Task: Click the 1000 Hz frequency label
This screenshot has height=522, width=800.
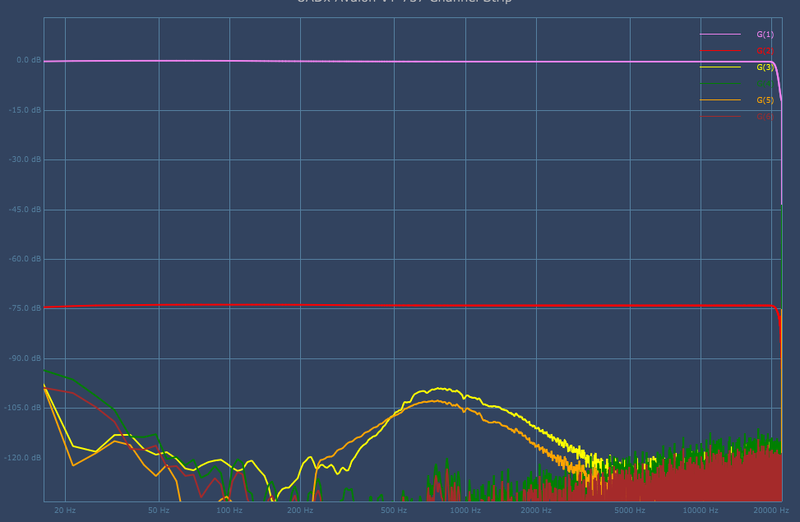Action: pos(465,510)
